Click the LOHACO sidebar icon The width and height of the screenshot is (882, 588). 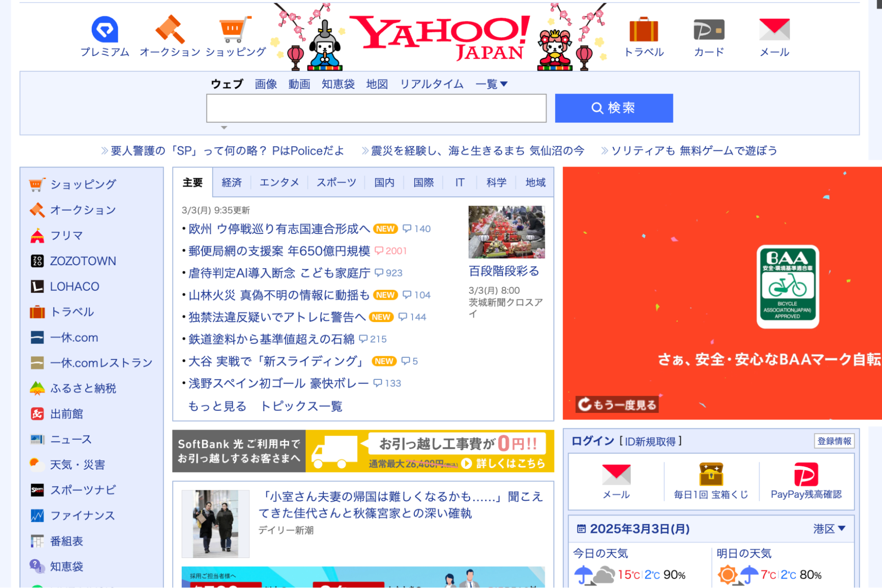[37, 286]
